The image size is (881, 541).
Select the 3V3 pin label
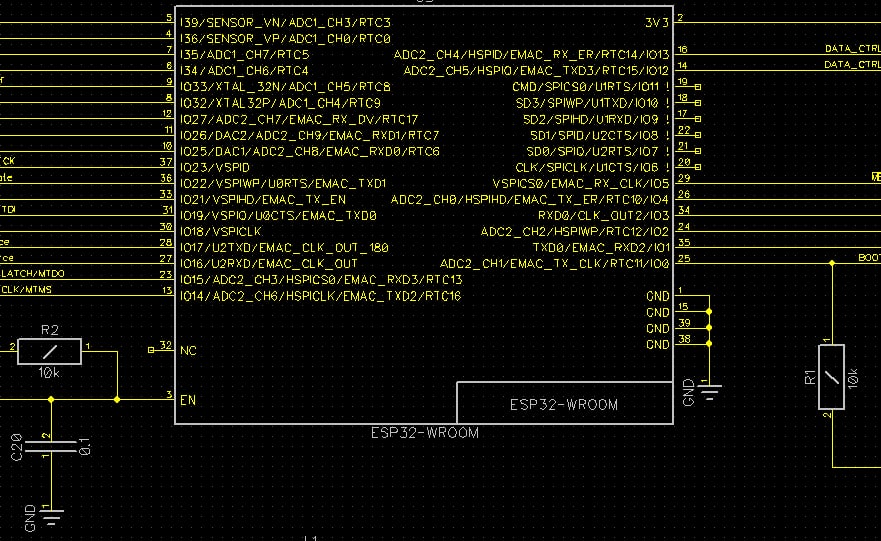coord(657,22)
